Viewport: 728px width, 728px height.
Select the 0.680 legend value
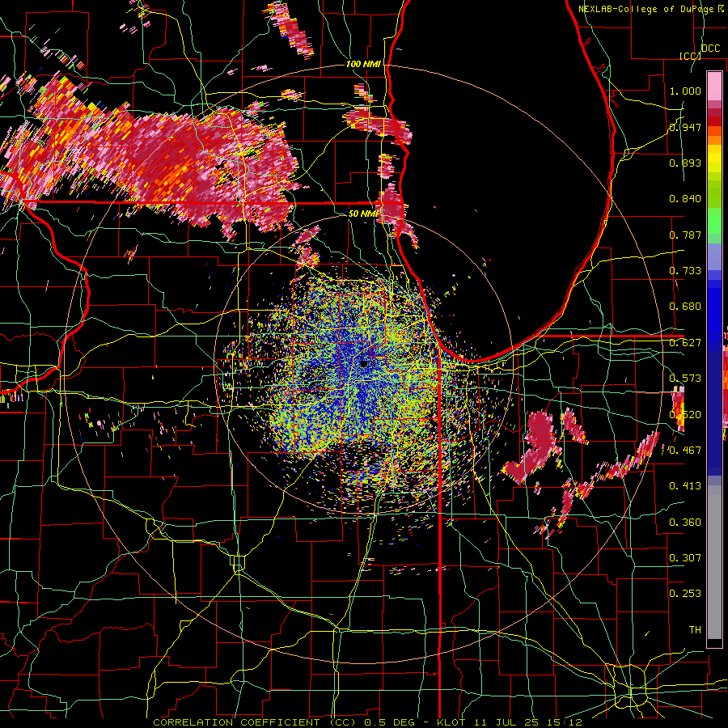tap(685, 307)
